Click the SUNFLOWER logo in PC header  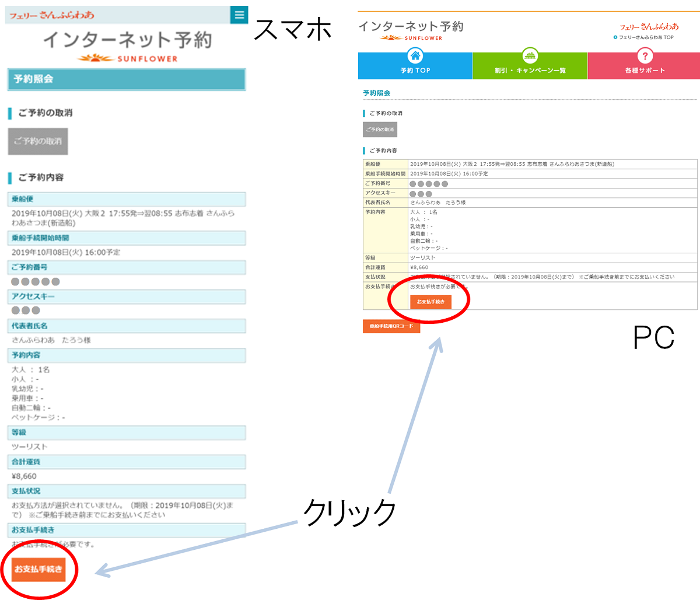[x=411, y=38]
